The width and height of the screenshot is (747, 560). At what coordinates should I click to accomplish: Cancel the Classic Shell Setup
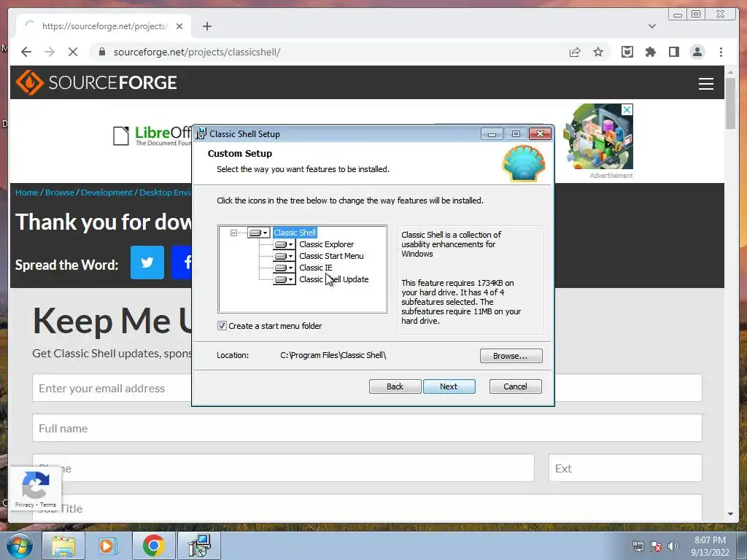tap(516, 386)
